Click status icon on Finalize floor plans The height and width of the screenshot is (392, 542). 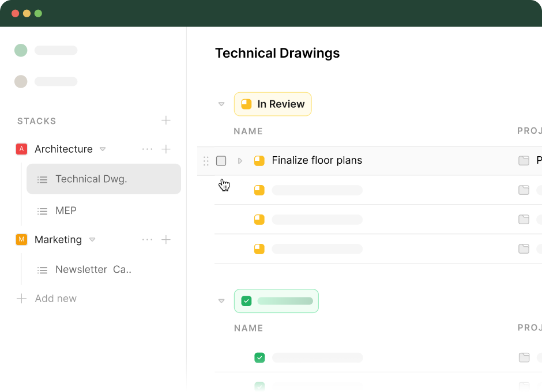click(x=259, y=161)
